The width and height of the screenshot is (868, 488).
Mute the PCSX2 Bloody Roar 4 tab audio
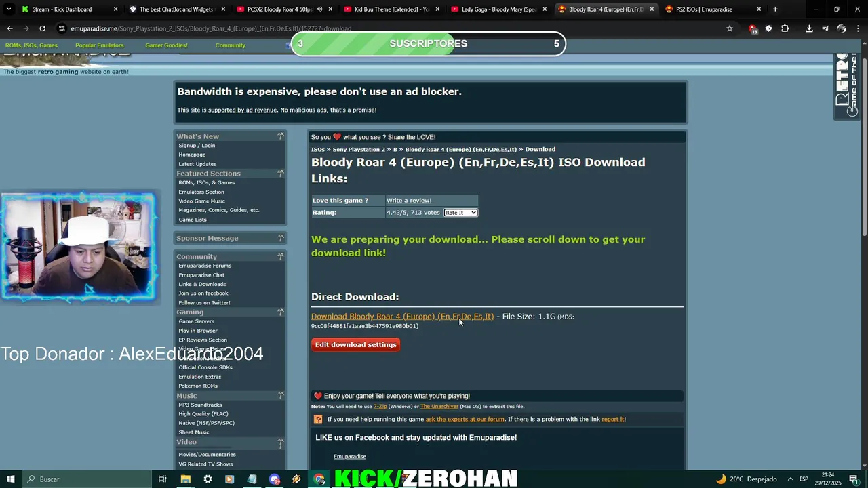pos(319,9)
